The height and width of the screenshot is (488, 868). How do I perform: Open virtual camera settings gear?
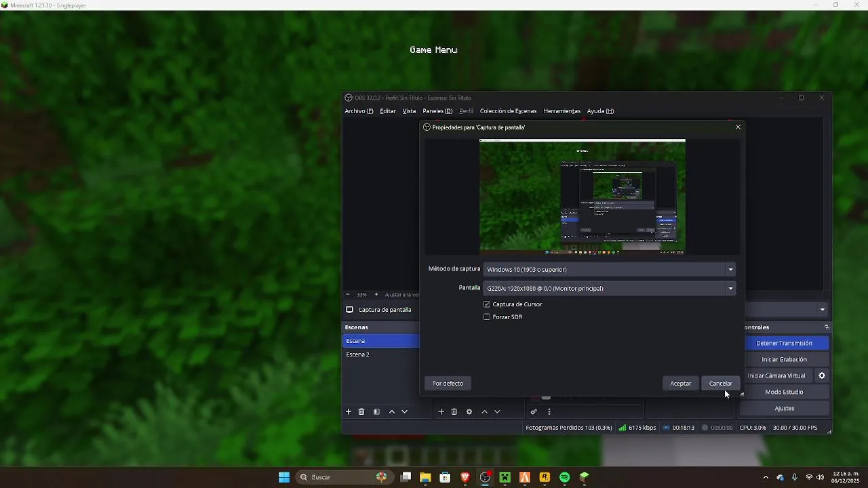click(822, 375)
